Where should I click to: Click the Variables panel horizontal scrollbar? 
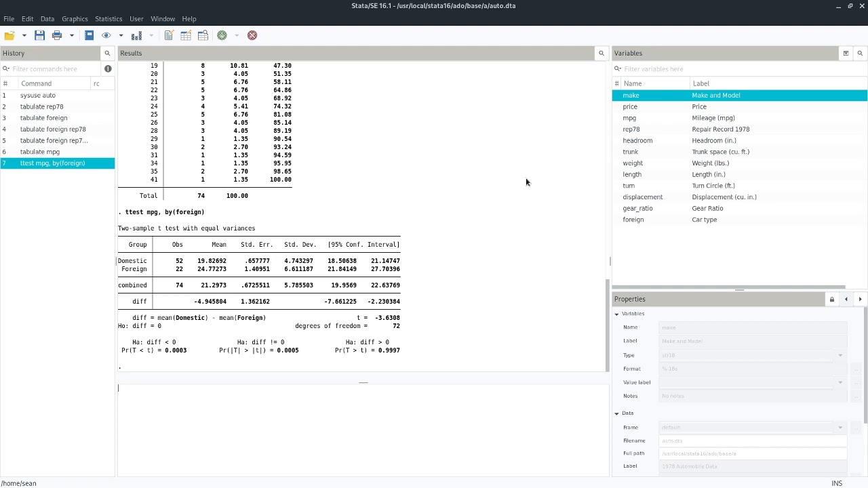pos(729,287)
